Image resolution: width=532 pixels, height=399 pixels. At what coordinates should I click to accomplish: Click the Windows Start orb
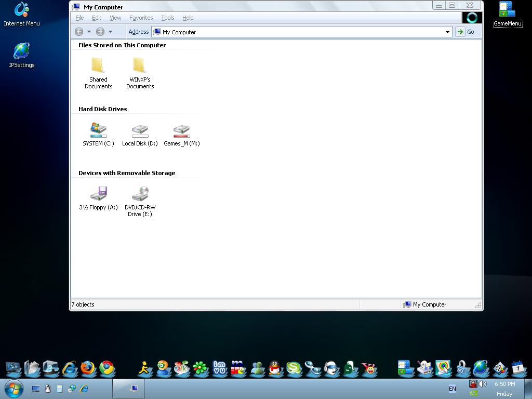(x=14, y=389)
